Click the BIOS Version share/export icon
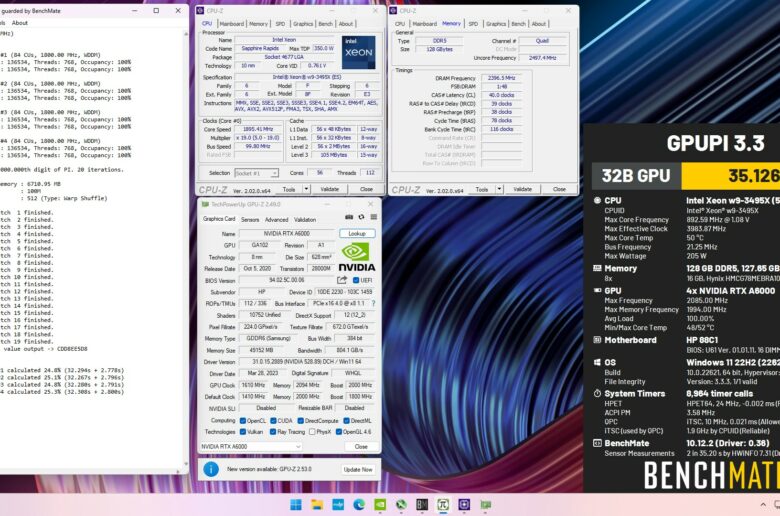Viewport: 780px width, 516px height. pyautogui.click(x=342, y=280)
